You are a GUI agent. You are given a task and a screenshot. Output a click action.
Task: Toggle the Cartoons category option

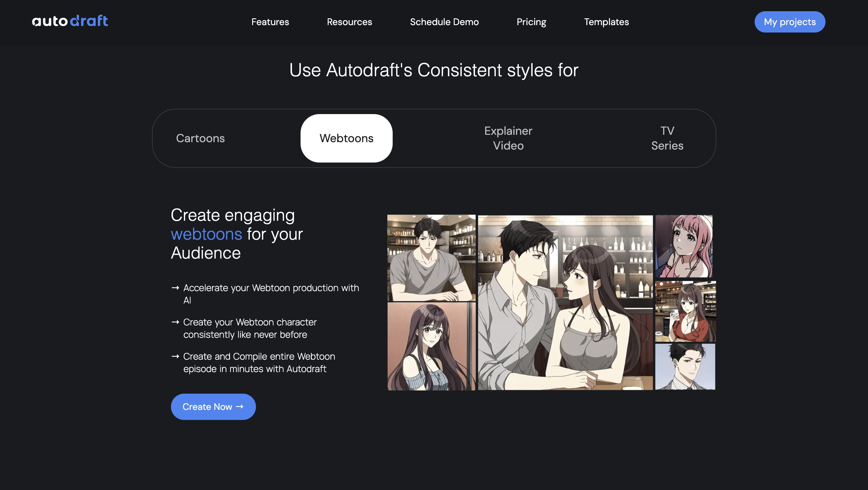pos(200,138)
